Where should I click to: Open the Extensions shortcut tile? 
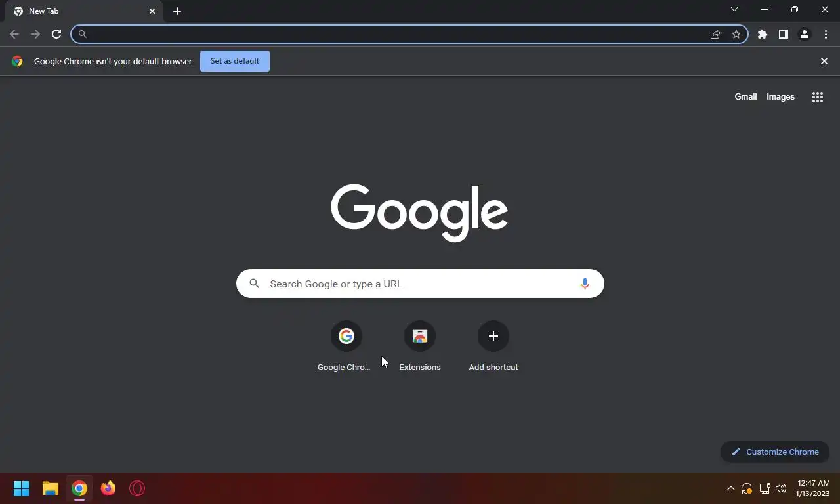(x=420, y=348)
